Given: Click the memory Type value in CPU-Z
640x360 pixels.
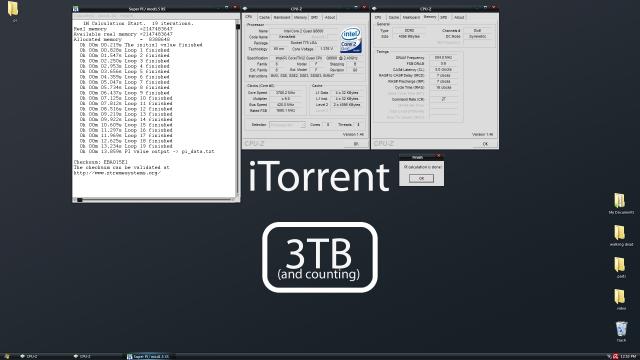Looking at the screenshot, I should pyautogui.click(x=409, y=31).
